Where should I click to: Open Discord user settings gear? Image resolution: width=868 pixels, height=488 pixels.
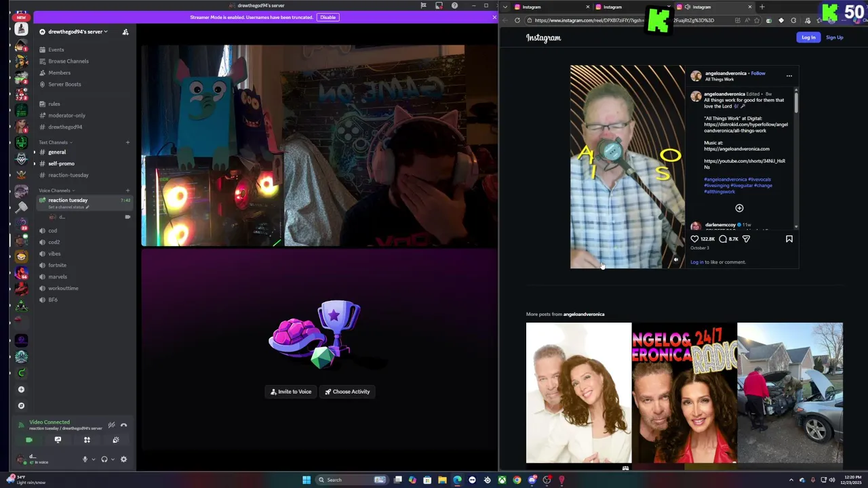pos(123,460)
